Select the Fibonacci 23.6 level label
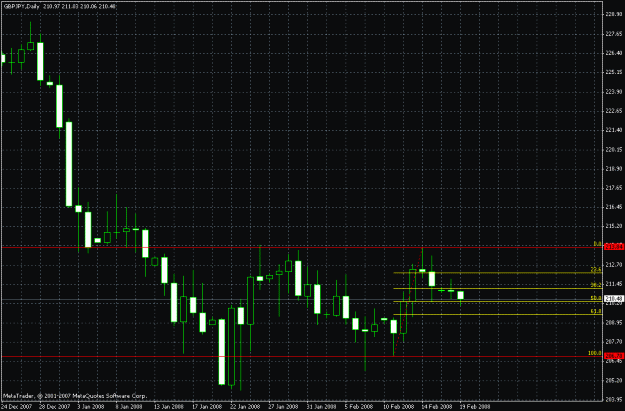This screenshot has width=625, height=411. tap(596, 270)
